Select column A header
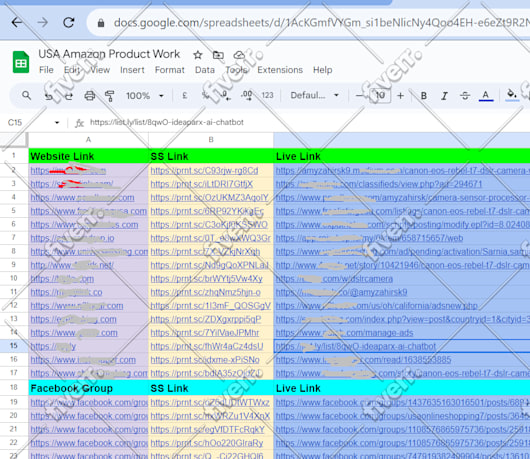 pyautogui.click(x=88, y=140)
